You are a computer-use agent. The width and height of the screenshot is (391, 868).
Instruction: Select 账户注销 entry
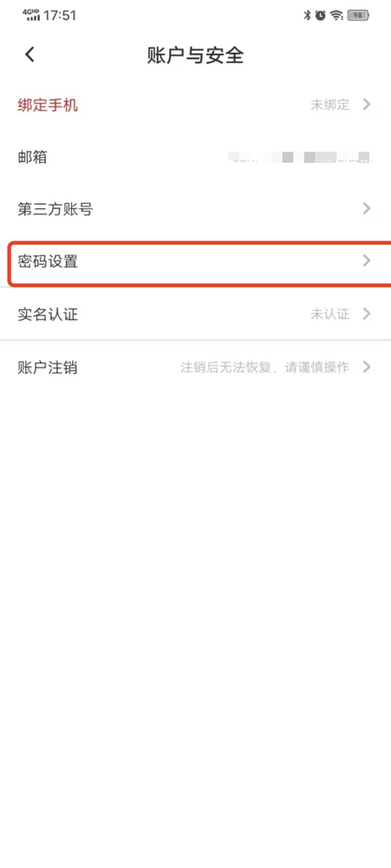[195, 367]
